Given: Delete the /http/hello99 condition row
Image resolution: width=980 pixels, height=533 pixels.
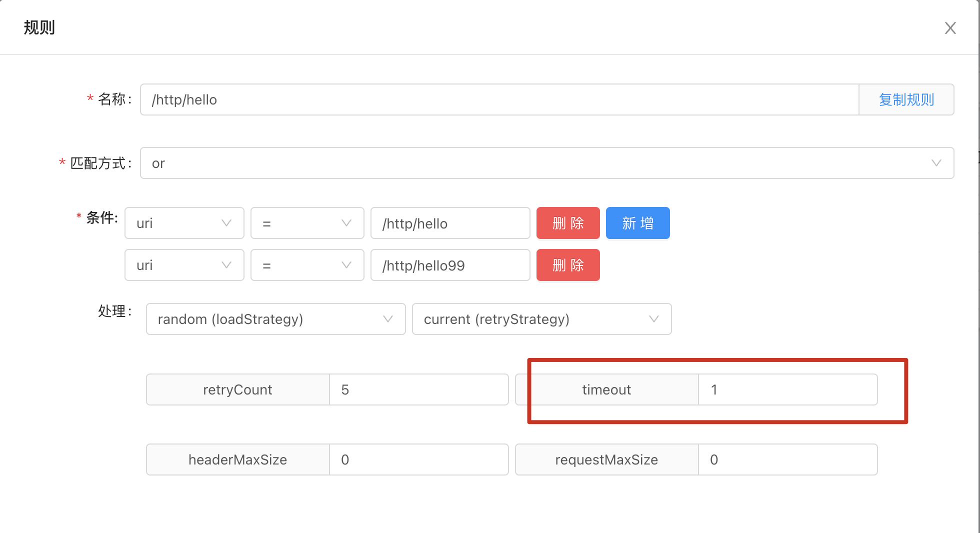Looking at the screenshot, I should pyautogui.click(x=568, y=265).
